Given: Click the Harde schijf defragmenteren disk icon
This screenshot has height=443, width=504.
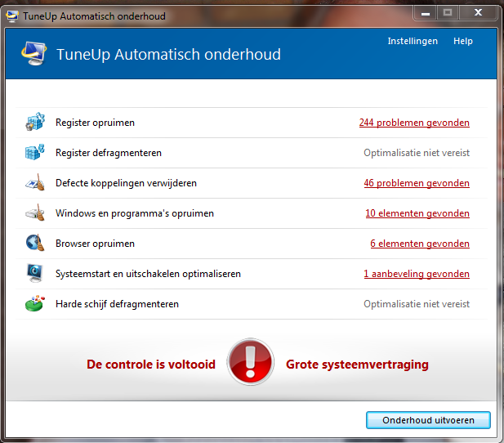Looking at the screenshot, I should tap(34, 303).
